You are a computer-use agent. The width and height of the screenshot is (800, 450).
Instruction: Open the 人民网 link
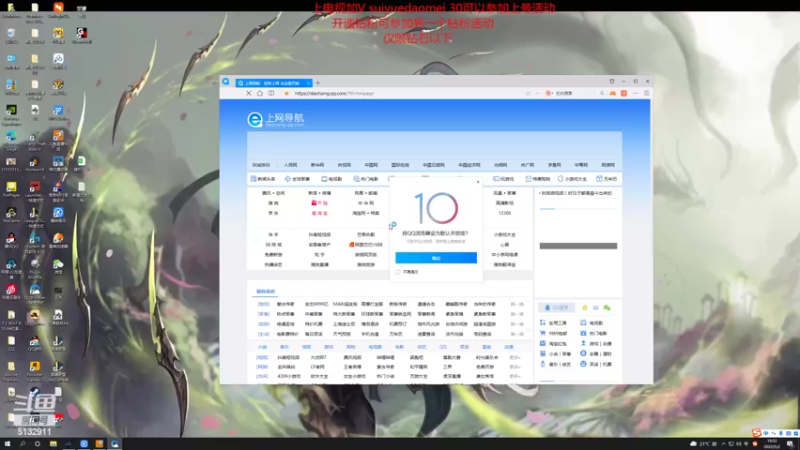(290, 165)
